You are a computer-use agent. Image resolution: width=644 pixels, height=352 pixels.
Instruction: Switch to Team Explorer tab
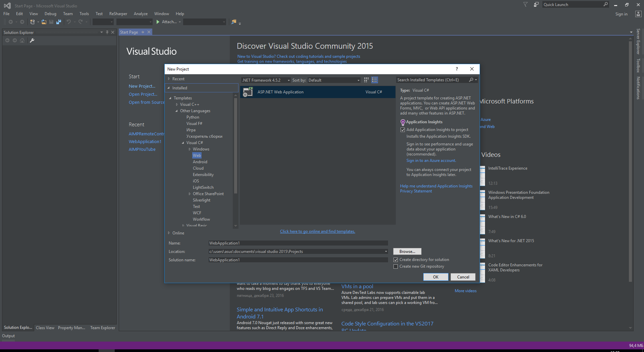[102, 328]
